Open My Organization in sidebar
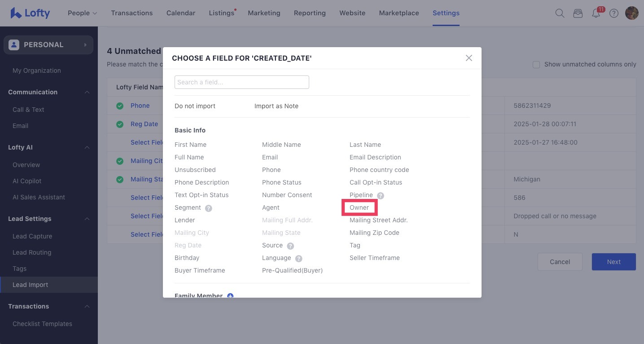This screenshot has height=344, width=644. 37,71
